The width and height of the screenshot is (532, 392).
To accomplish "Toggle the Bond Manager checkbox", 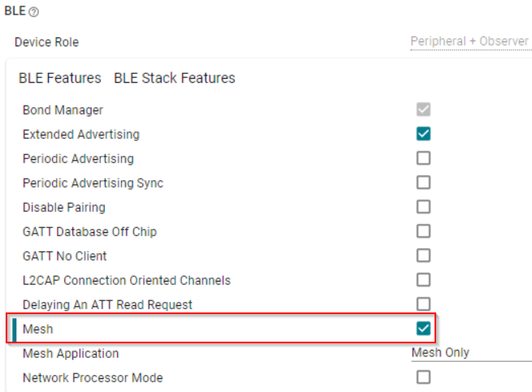I will (x=423, y=110).
